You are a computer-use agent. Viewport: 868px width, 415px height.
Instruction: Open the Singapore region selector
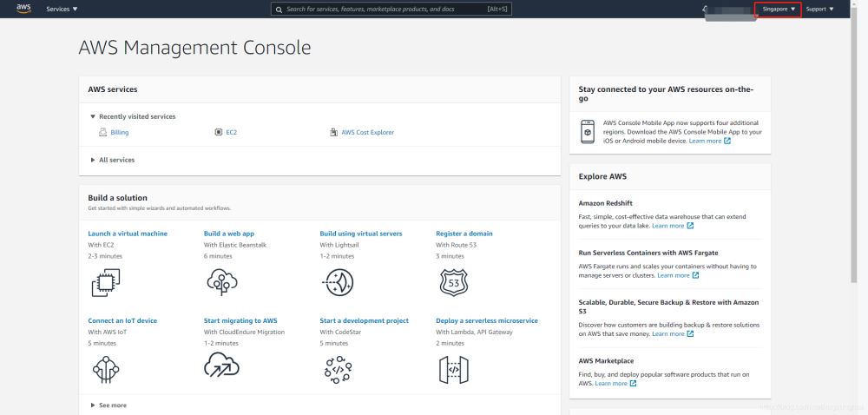click(x=778, y=9)
